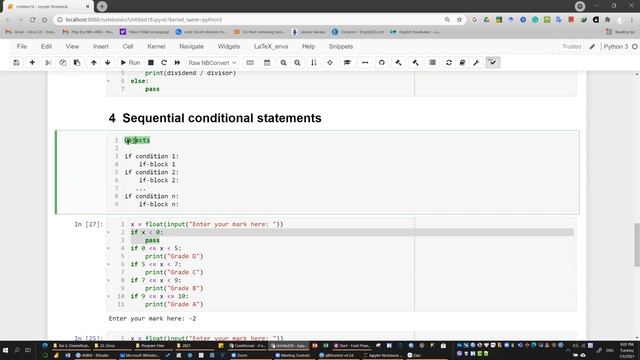Viewport: 640px width, 360px height.
Task: Collapse the 'if 0 <= x < 5:' fold arrow
Action: (109, 248)
